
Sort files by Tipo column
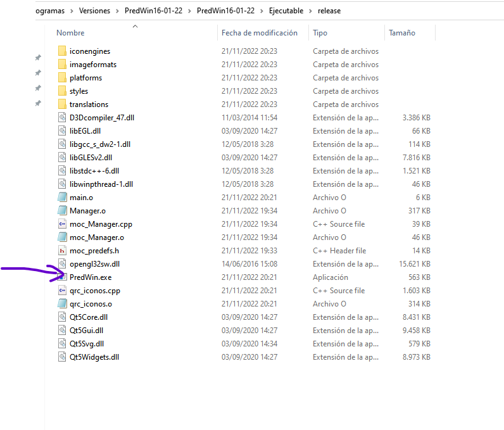coord(320,33)
